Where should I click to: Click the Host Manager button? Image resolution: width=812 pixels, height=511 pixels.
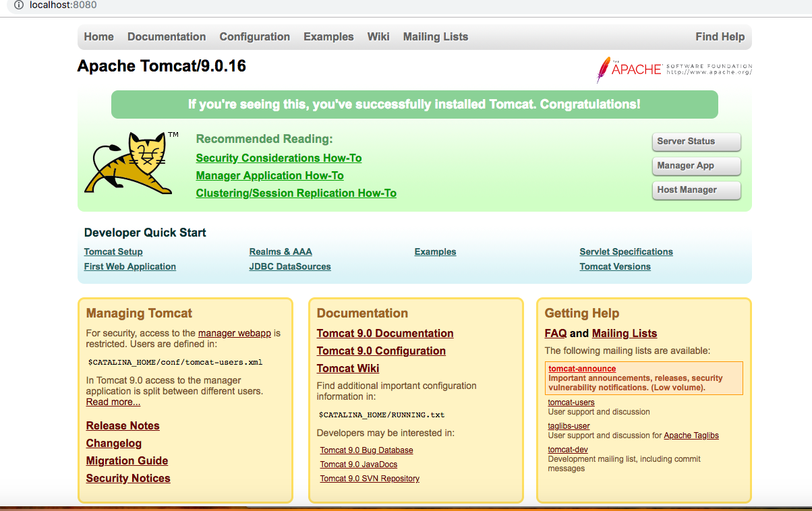(x=697, y=190)
